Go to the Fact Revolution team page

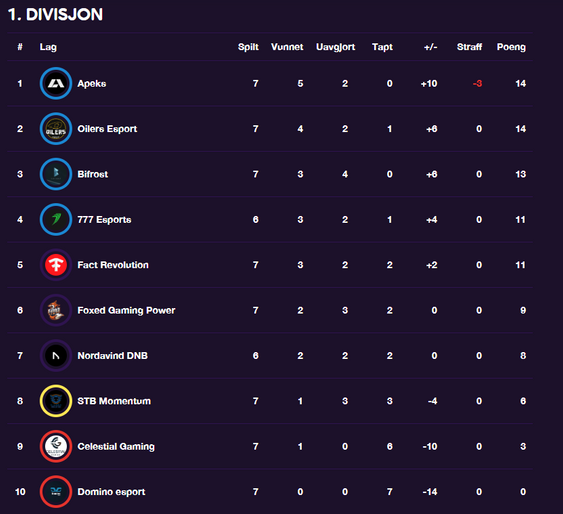coord(113,265)
